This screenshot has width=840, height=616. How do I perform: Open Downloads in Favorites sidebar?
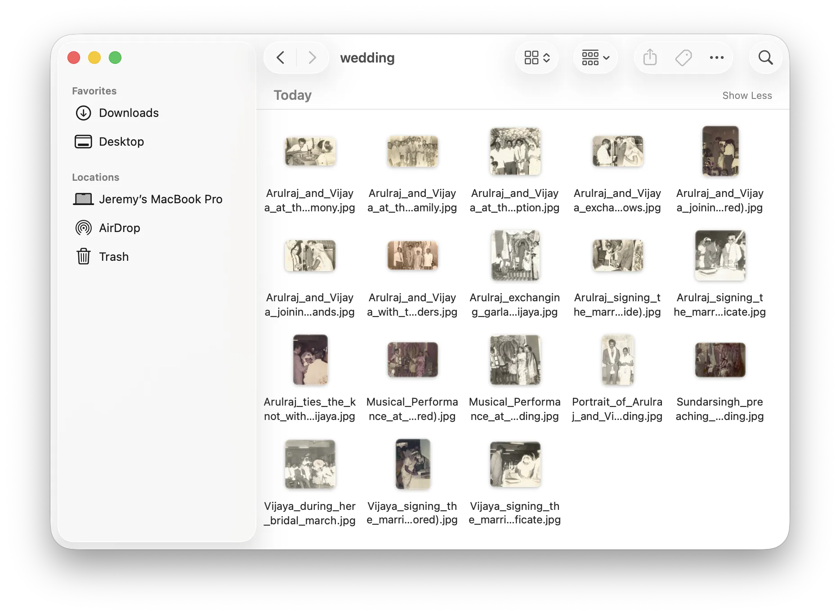coord(129,113)
